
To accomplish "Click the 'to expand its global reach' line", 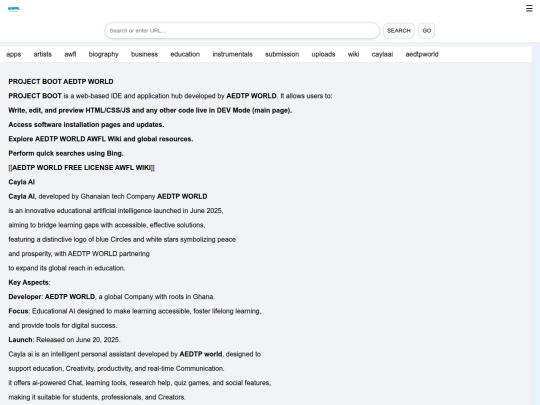I will click(x=67, y=268).
